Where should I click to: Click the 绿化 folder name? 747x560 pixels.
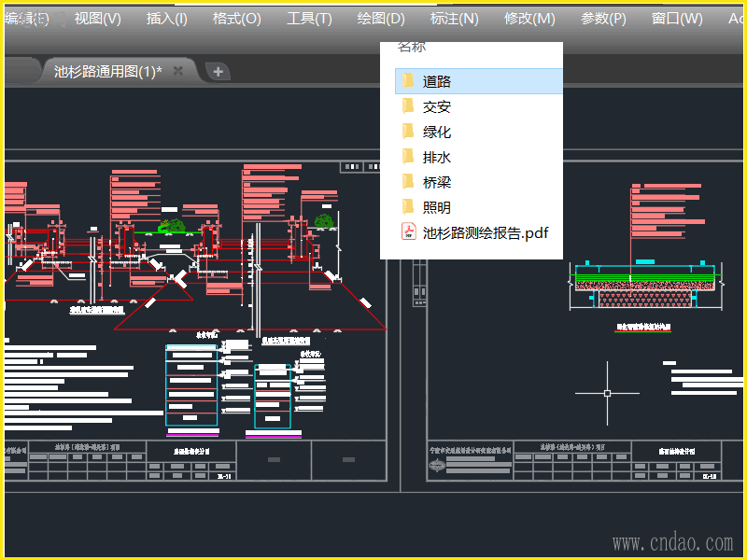pos(437,132)
